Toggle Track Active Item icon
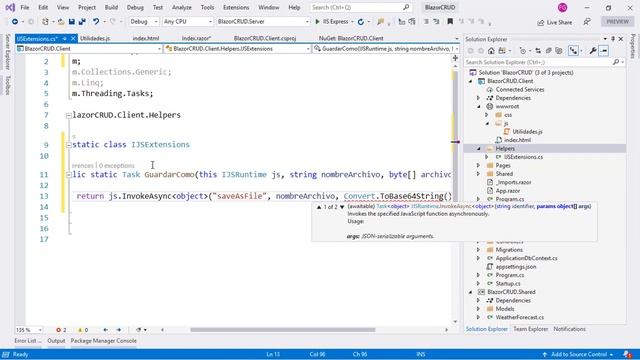The height and width of the screenshot is (360, 640). pos(573,51)
